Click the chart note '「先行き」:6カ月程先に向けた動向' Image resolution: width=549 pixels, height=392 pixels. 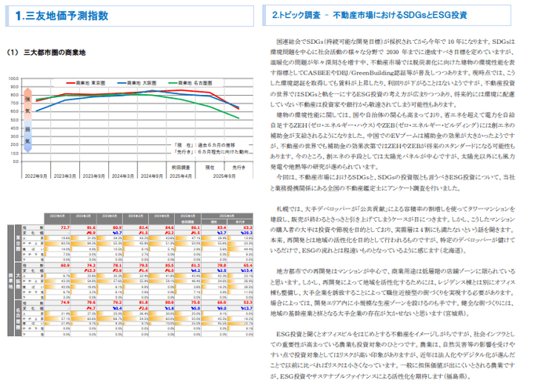(x=213, y=152)
